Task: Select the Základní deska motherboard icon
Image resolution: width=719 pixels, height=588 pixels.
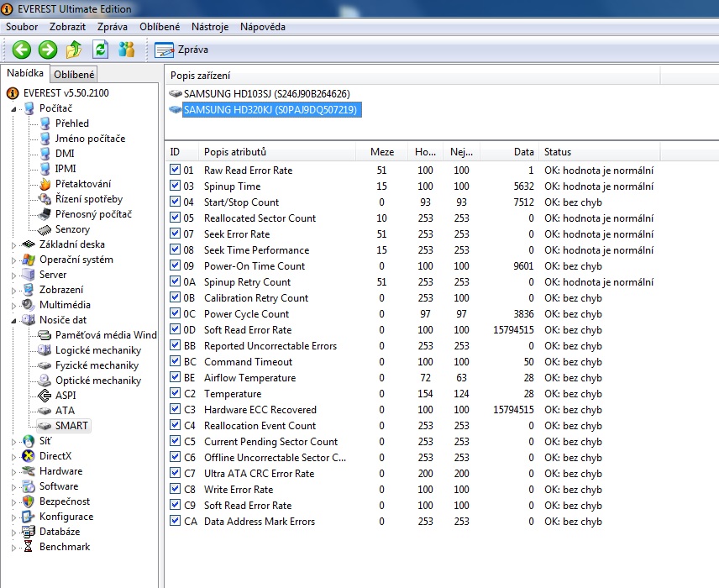Action: click(x=29, y=244)
